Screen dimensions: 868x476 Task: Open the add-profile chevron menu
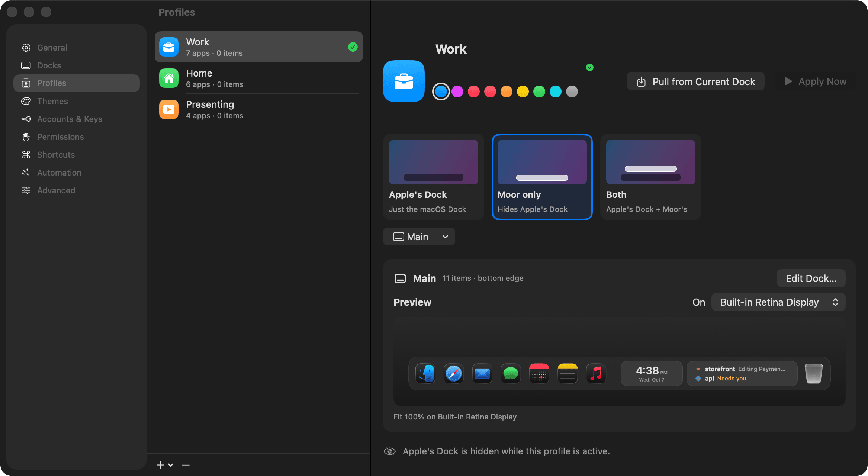[x=171, y=465]
